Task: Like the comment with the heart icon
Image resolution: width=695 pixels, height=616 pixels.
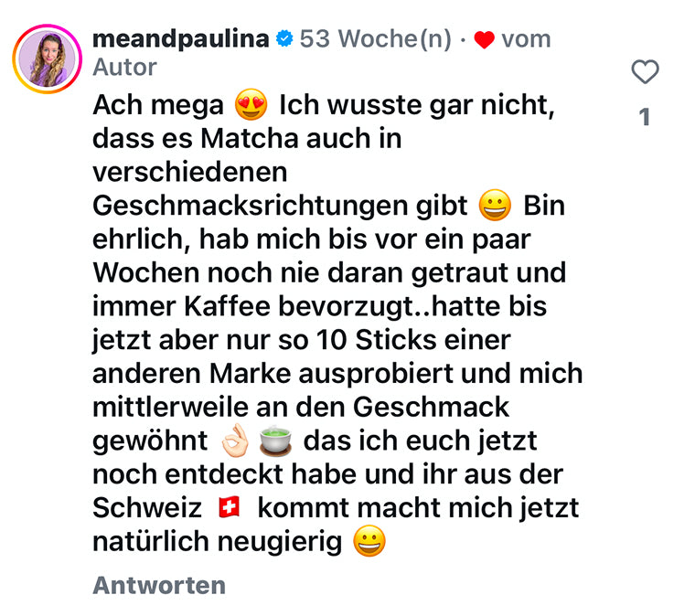Action: (x=646, y=71)
